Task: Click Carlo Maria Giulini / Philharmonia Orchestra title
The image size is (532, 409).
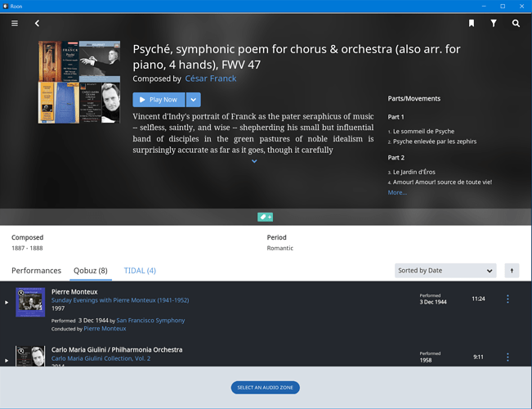Action: coord(117,349)
